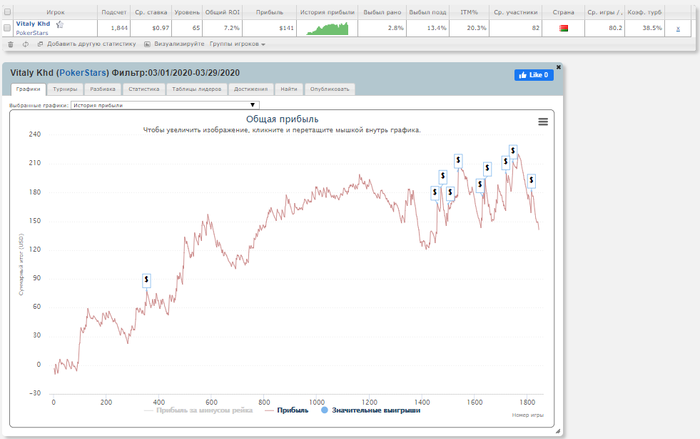Switch to the 'Графики' tab
Image resolution: width=700 pixels, height=439 pixels.
coord(28,89)
